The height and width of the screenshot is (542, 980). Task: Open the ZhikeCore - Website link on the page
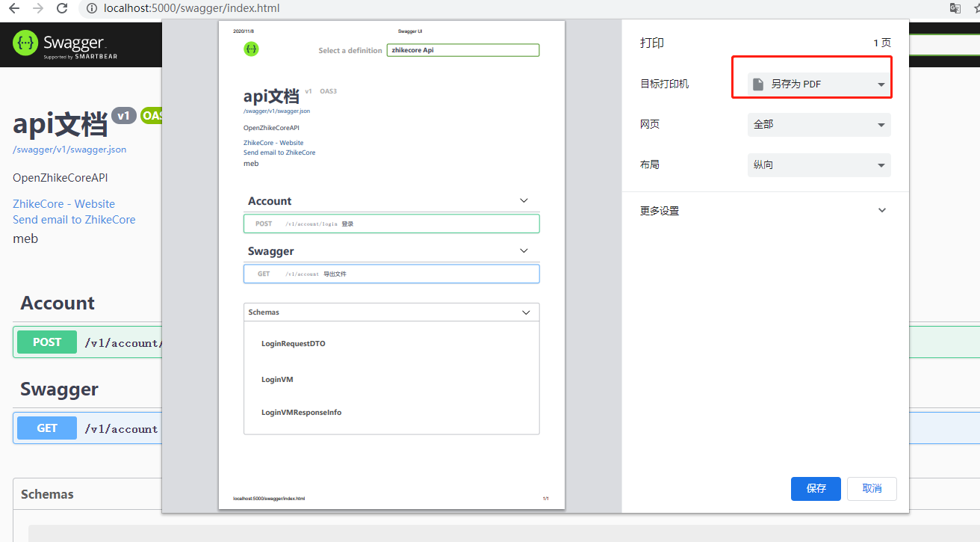point(63,203)
